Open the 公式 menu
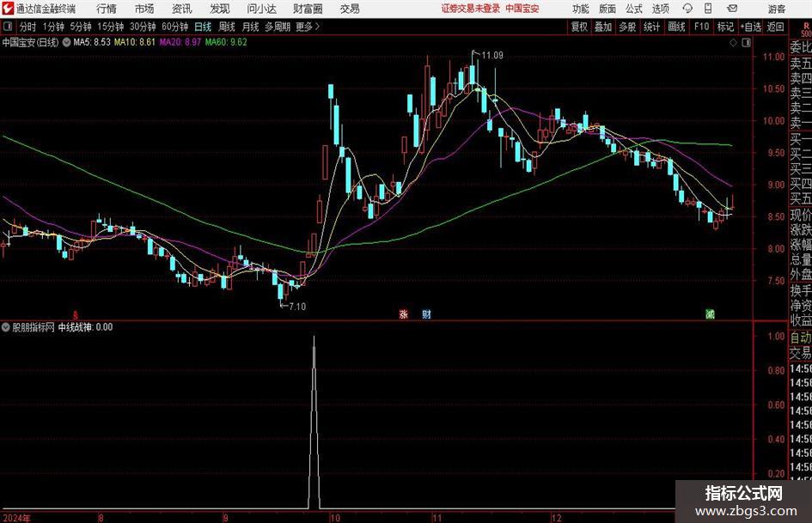The width and height of the screenshot is (812, 523). 634,9
